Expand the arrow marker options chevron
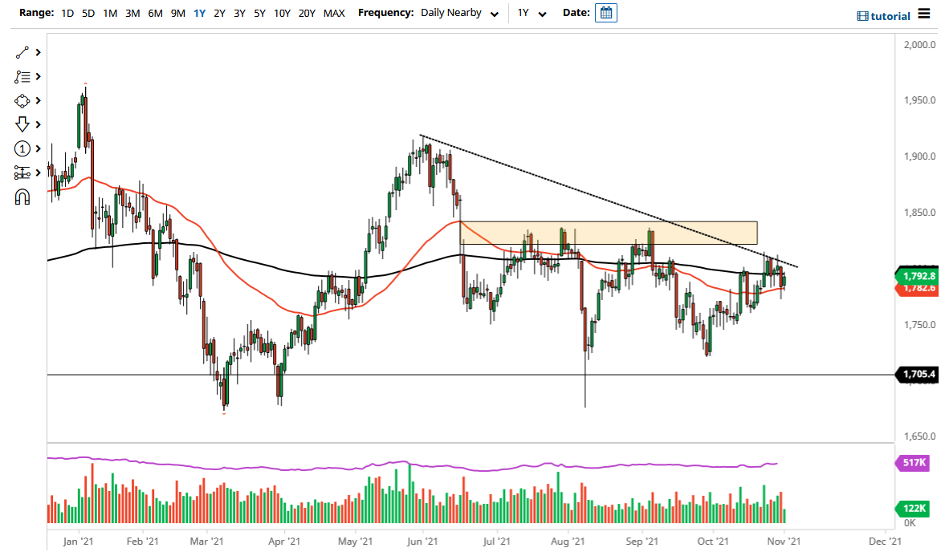Screen dimensions: 941x560 point(39,124)
